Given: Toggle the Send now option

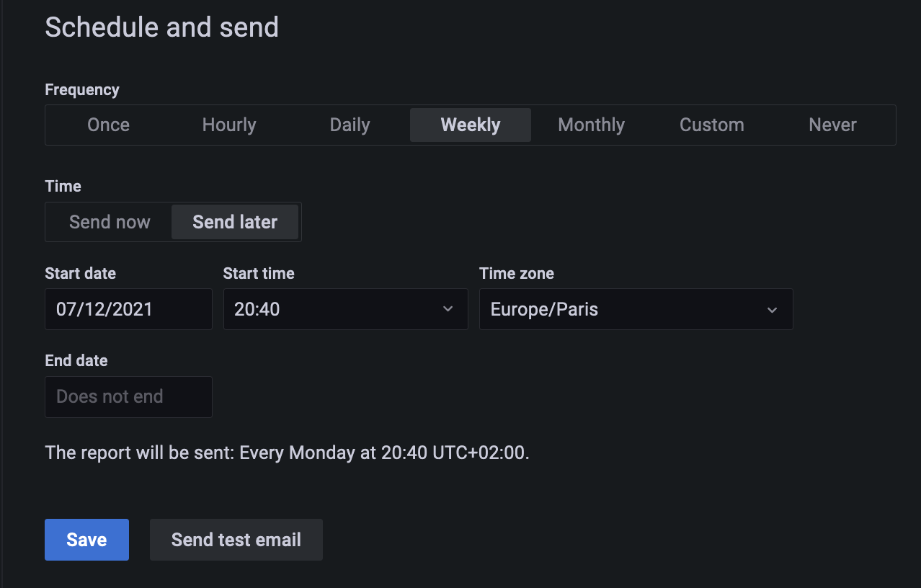Looking at the screenshot, I should tap(110, 222).
